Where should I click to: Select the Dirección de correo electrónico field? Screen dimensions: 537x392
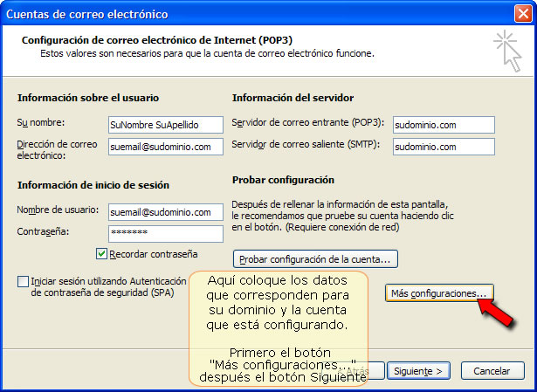[x=166, y=147]
